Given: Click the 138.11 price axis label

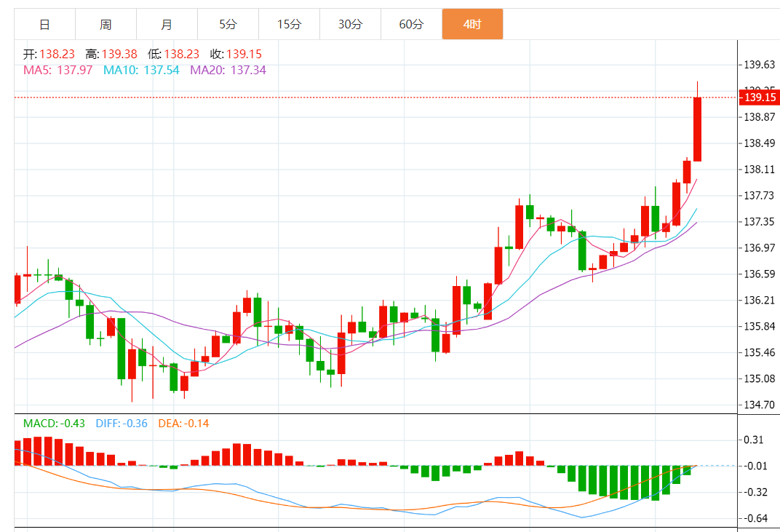Looking at the screenshot, I should click(759, 170).
